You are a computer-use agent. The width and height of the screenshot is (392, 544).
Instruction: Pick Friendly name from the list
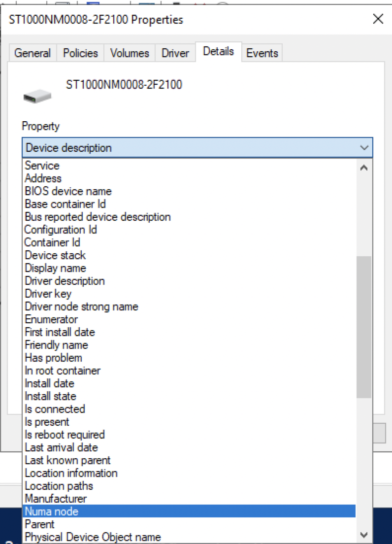click(189, 345)
